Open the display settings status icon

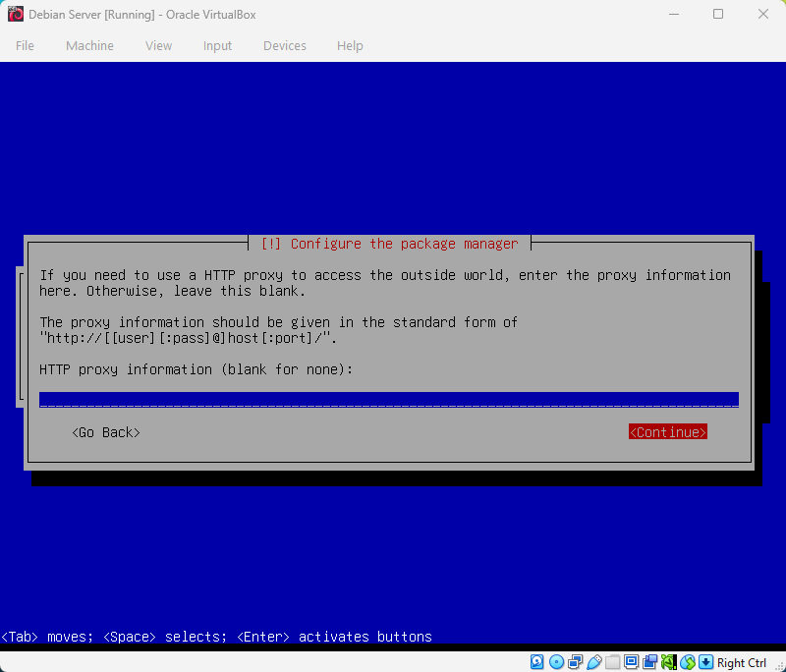[632, 661]
